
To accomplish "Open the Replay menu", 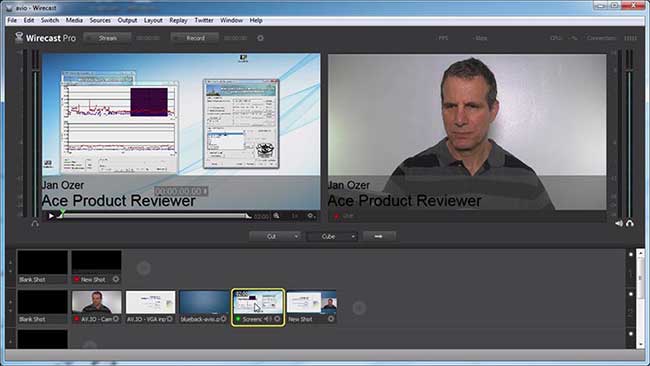I will [x=178, y=20].
